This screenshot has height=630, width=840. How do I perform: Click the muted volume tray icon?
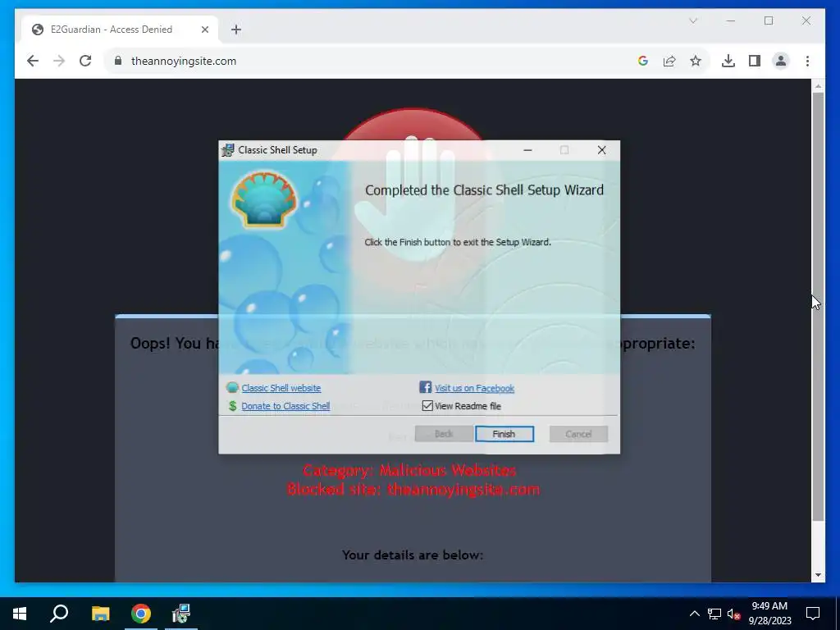pos(733,614)
